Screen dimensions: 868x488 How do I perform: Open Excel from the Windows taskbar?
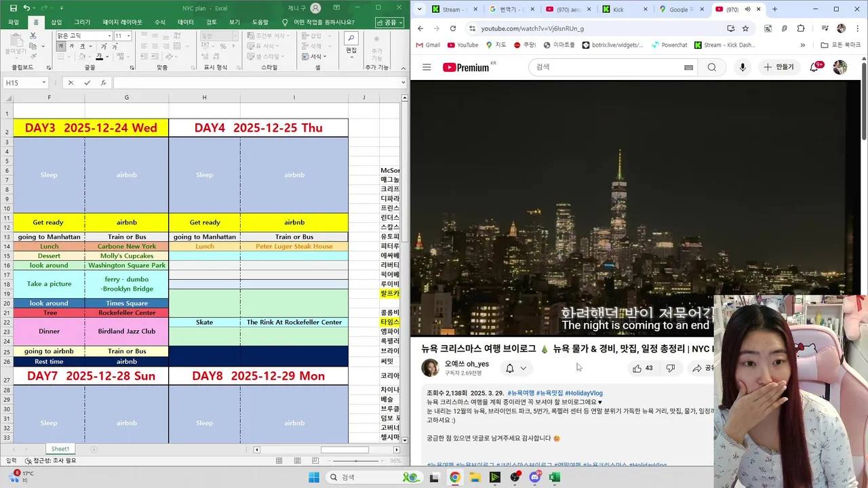point(555,478)
